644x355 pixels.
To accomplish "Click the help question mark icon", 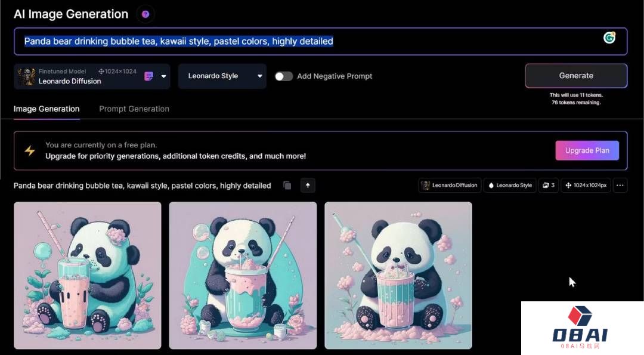I will 145,14.
